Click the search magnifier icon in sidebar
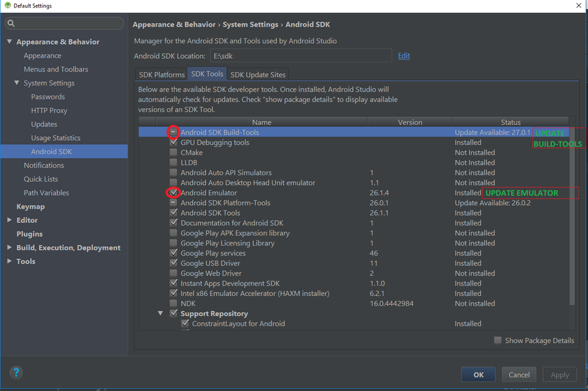The image size is (588, 391). tap(12, 24)
